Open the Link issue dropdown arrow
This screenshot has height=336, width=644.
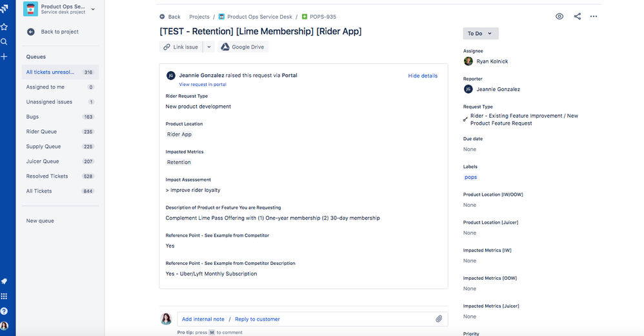[208, 47]
